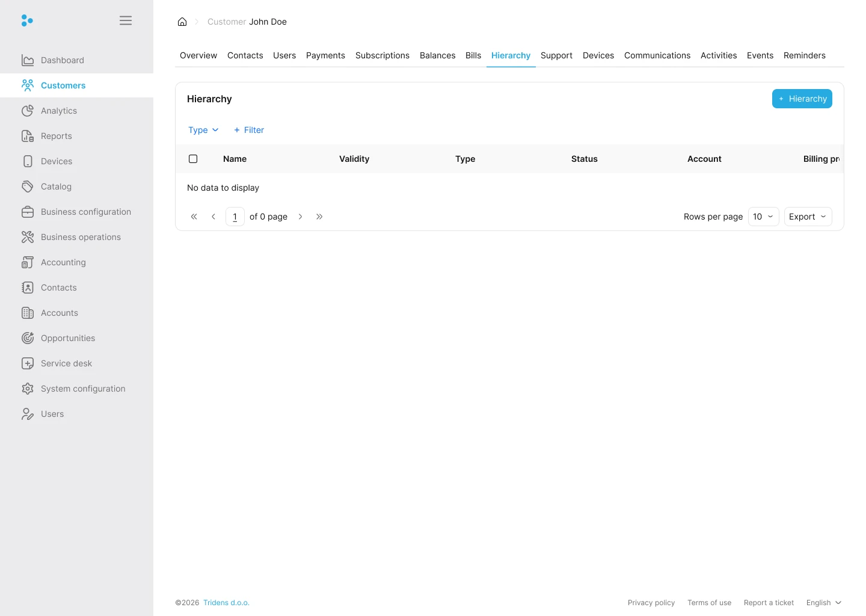Click the Service desk icon
The height and width of the screenshot is (616, 866).
pyautogui.click(x=28, y=363)
